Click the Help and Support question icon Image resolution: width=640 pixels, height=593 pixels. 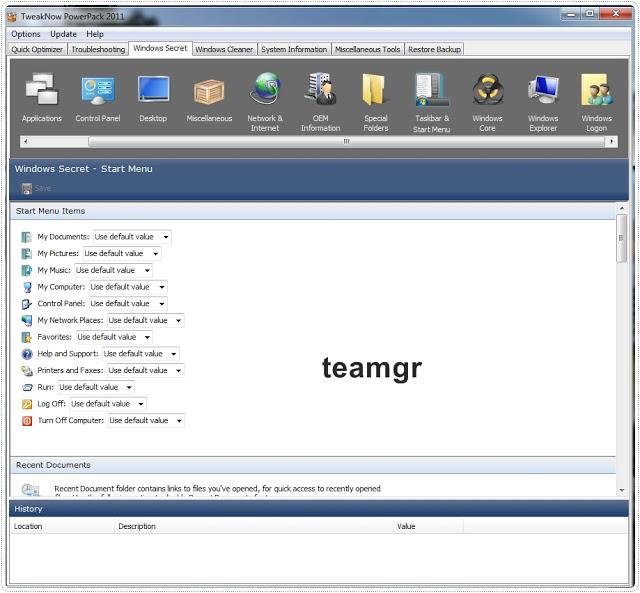tap(27, 354)
